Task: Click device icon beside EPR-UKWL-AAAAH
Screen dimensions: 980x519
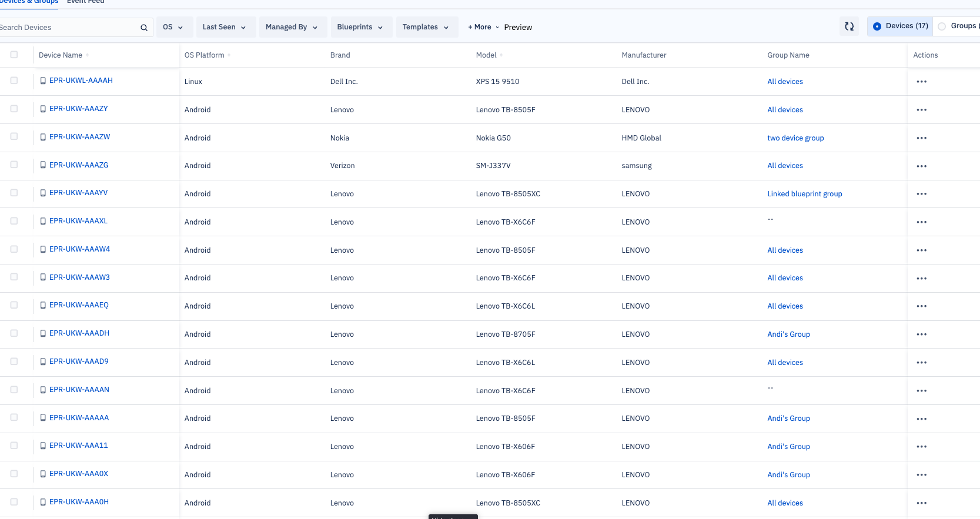Action: tap(43, 81)
